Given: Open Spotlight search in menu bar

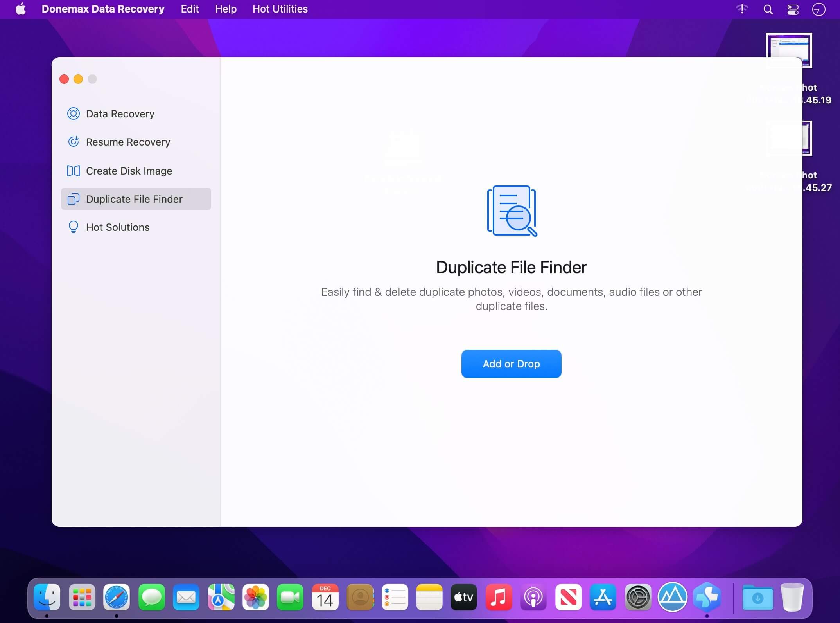Looking at the screenshot, I should [768, 9].
